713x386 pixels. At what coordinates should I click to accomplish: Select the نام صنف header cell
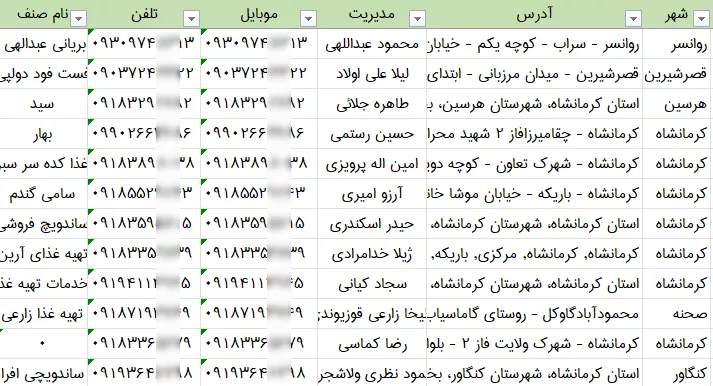tap(44, 14)
